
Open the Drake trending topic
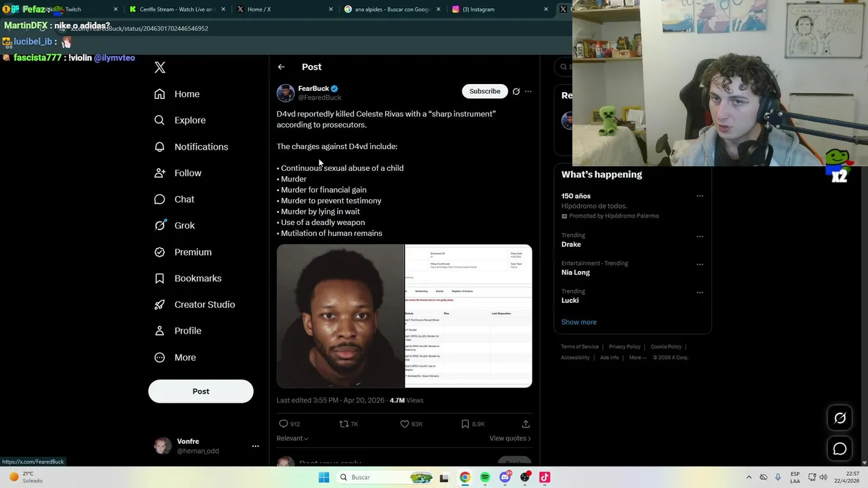(x=571, y=244)
